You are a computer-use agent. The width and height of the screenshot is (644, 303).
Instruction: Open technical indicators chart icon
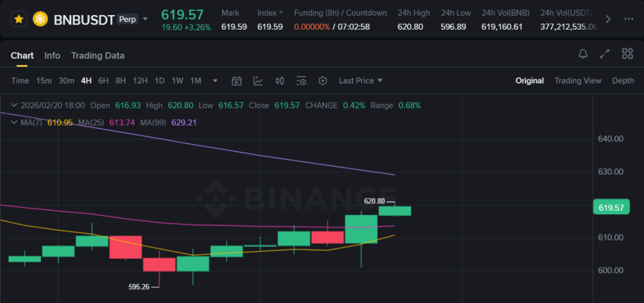pyautogui.click(x=258, y=81)
